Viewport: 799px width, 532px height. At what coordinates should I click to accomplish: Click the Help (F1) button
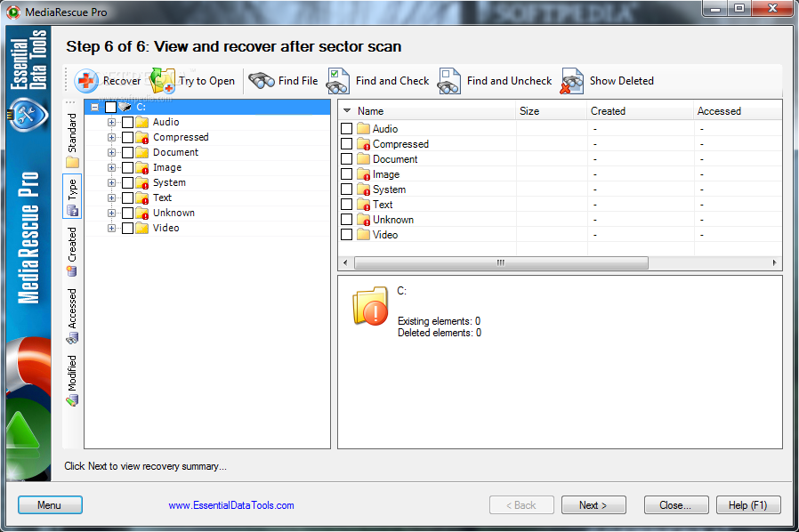(x=748, y=505)
